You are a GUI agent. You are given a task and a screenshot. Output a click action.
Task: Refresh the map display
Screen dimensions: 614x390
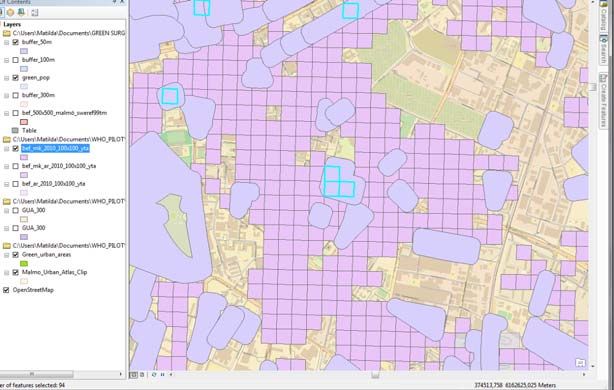(x=154, y=375)
